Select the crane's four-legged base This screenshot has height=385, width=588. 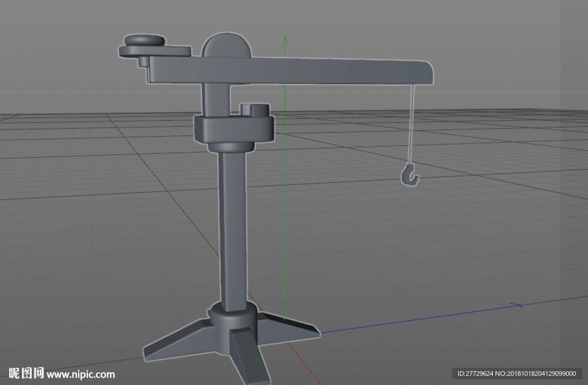(x=231, y=341)
